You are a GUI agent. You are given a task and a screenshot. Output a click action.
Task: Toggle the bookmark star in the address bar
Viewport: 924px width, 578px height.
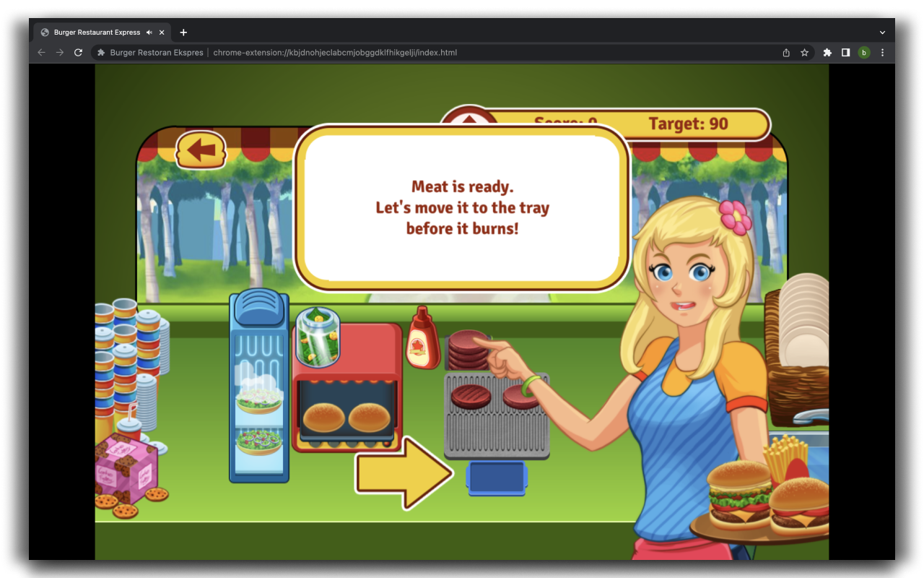click(x=805, y=52)
